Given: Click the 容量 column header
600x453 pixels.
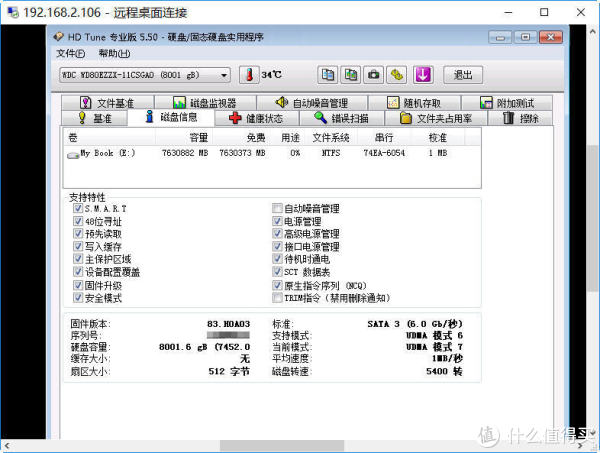Looking at the screenshot, I should pos(184,137).
